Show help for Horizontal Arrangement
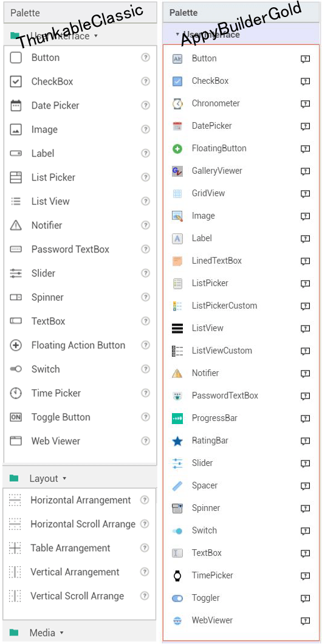322x644 pixels. [144, 500]
